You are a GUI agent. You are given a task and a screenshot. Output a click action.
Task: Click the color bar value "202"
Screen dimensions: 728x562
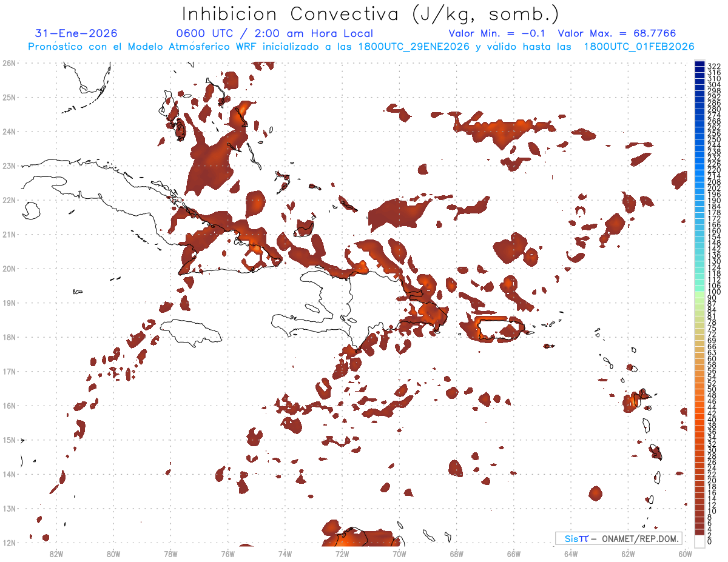click(714, 188)
